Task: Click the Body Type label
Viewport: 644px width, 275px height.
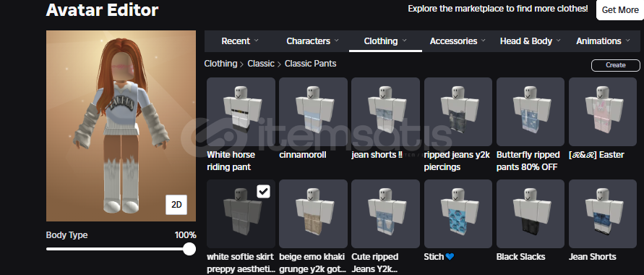Action: [66, 235]
